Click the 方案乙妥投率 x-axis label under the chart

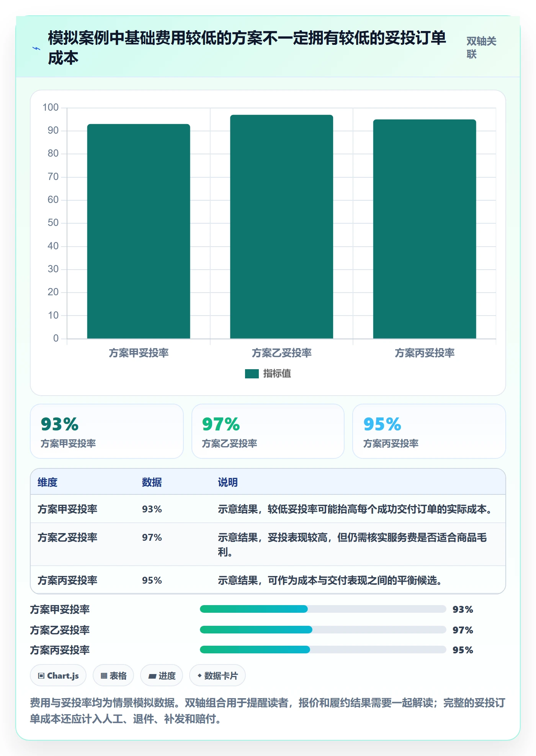click(x=281, y=353)
